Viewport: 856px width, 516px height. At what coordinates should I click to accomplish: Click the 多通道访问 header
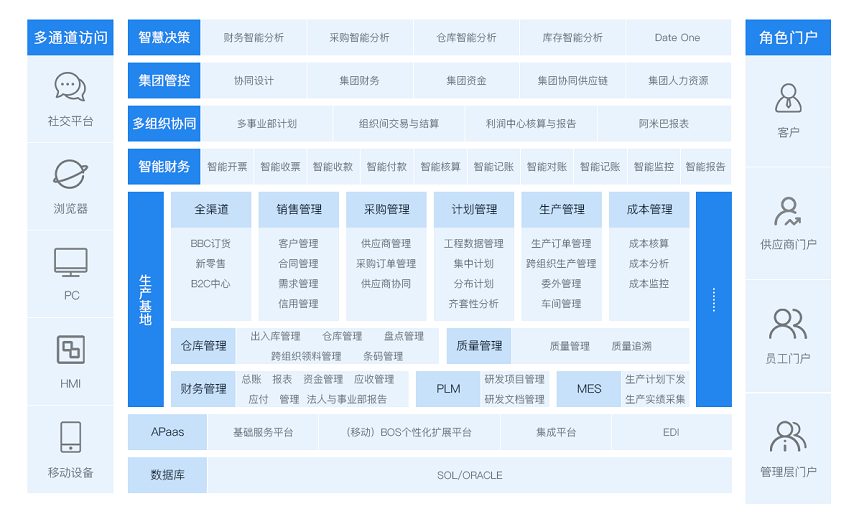point(70,37)
